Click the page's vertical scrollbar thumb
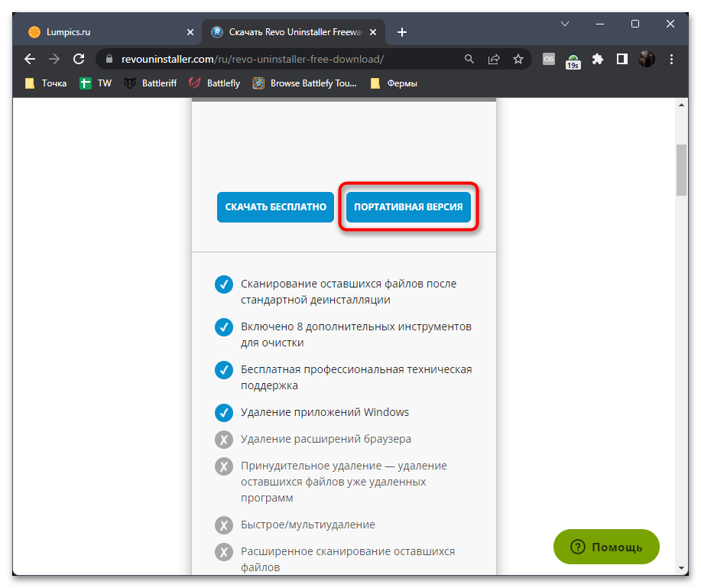 coord(681,170)
